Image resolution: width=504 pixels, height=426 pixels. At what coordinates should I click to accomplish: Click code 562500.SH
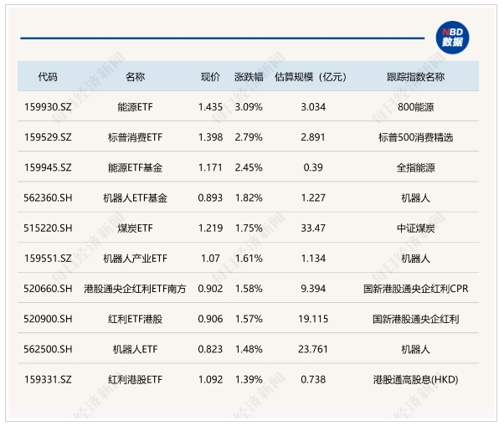pyautogui.click(x=48, y=349)
